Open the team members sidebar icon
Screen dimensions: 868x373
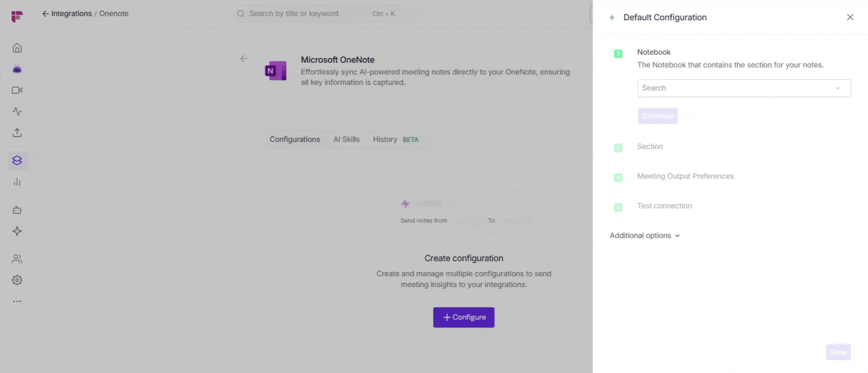[17, 259]
